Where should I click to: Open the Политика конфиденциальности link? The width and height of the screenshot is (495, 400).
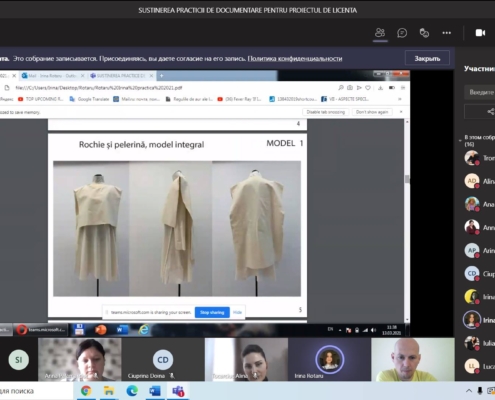point(295,58)
